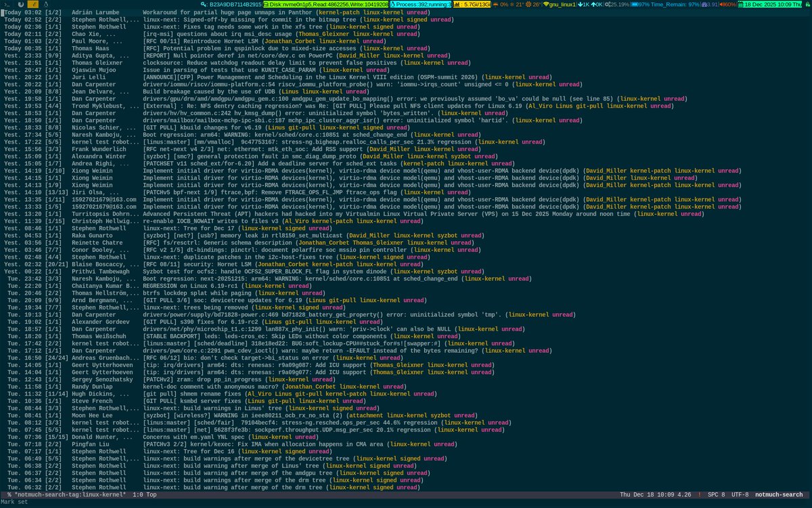Click the 1:0 Top position indicator in the modeline

(x=145, y=495)
